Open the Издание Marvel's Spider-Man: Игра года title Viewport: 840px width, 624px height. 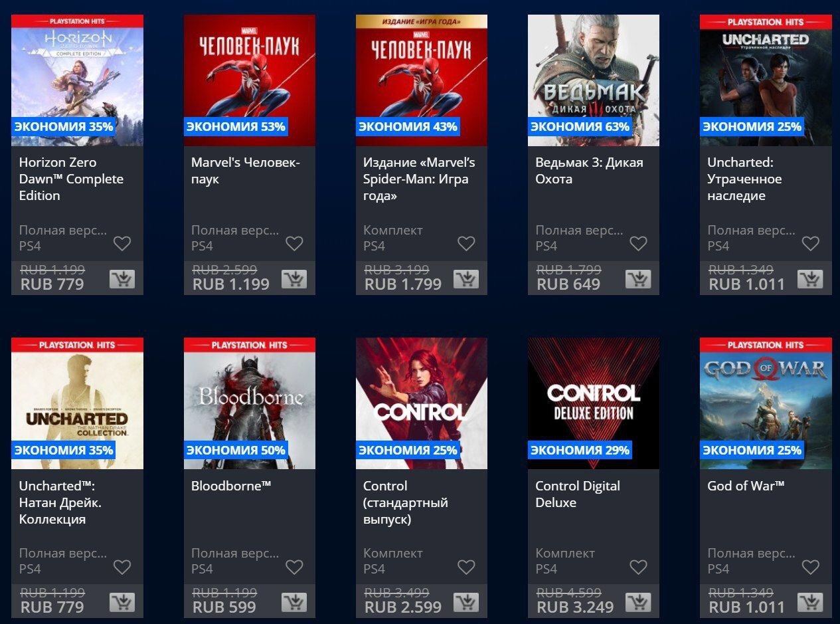(419, 179)
